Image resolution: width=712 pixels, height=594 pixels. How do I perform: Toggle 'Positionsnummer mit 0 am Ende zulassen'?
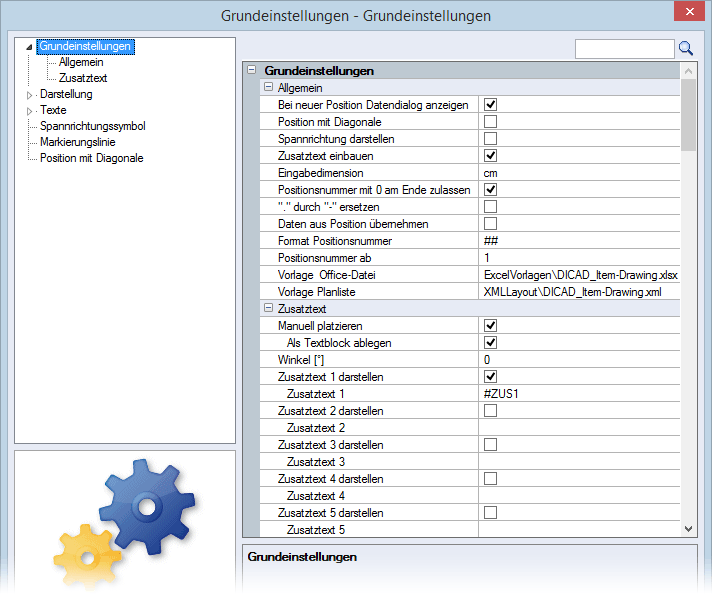490,190
